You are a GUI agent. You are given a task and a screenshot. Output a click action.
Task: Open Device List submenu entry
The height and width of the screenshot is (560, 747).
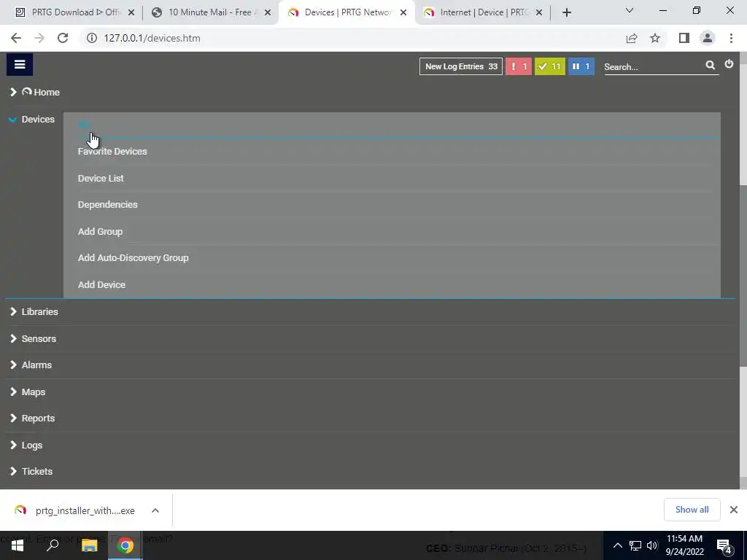101,178
